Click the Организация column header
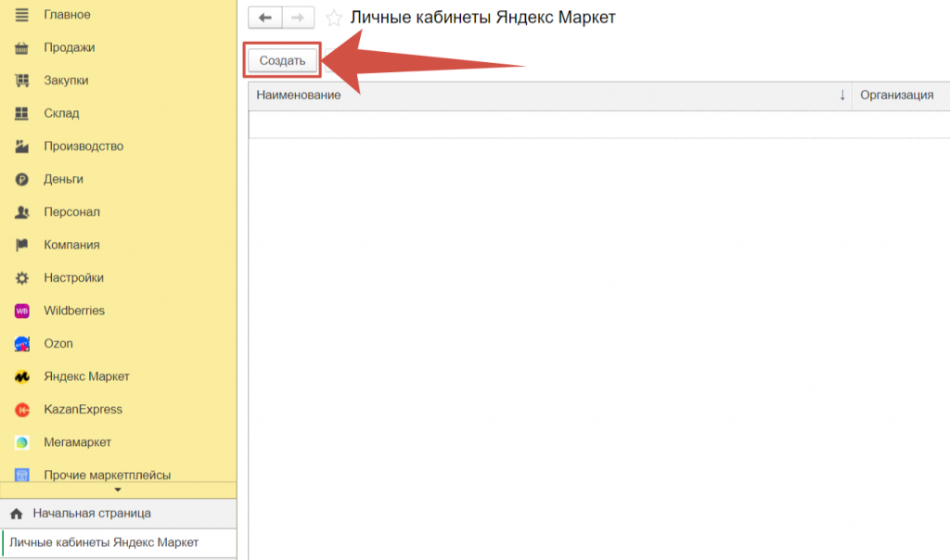Screen dimensions: 950x560 click(x=896, y=95)
